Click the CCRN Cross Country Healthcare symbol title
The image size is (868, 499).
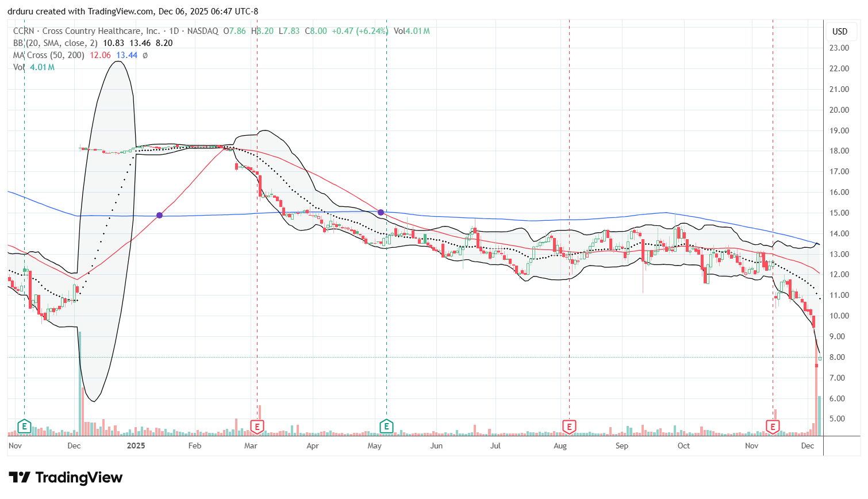pyautogui.click(x=86, y=31)
